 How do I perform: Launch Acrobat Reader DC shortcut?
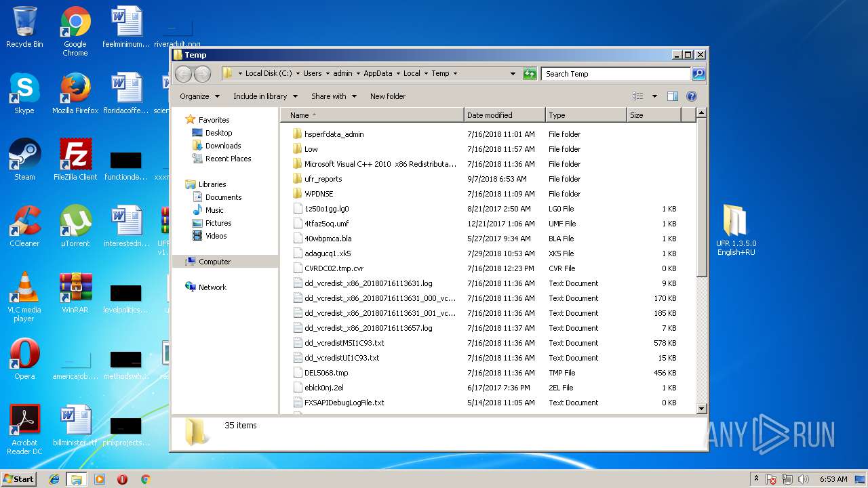24,430
